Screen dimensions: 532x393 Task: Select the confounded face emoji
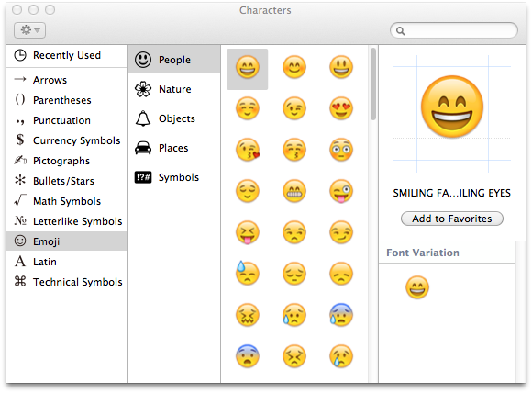[248, 315]
